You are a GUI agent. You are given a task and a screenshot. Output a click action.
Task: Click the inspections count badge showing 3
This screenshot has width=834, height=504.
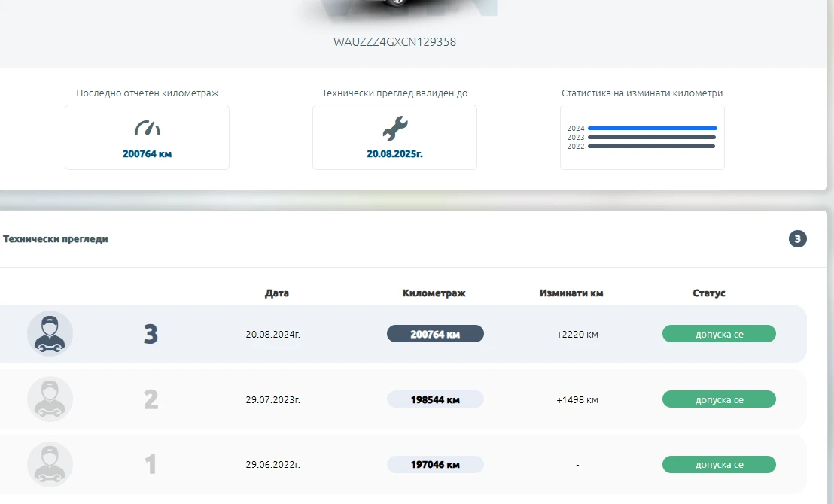[797, 239]
